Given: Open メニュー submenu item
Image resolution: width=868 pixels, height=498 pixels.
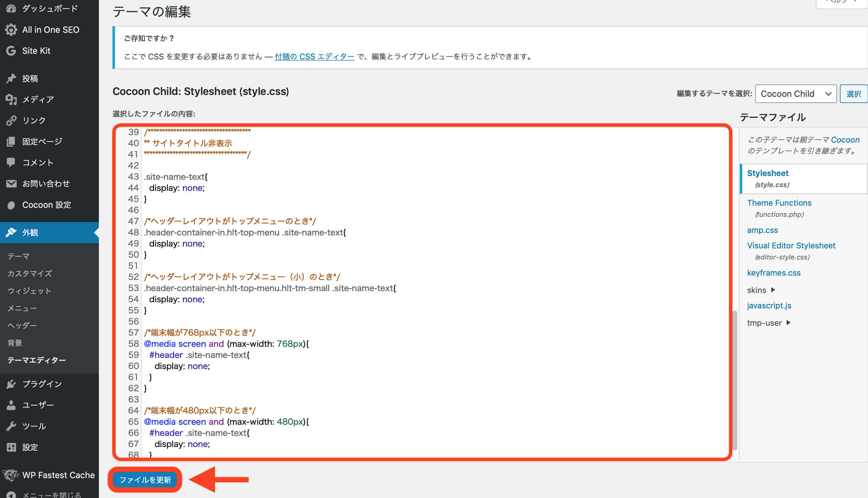Looking at the screenshot, I should click(x=22, y=308).
